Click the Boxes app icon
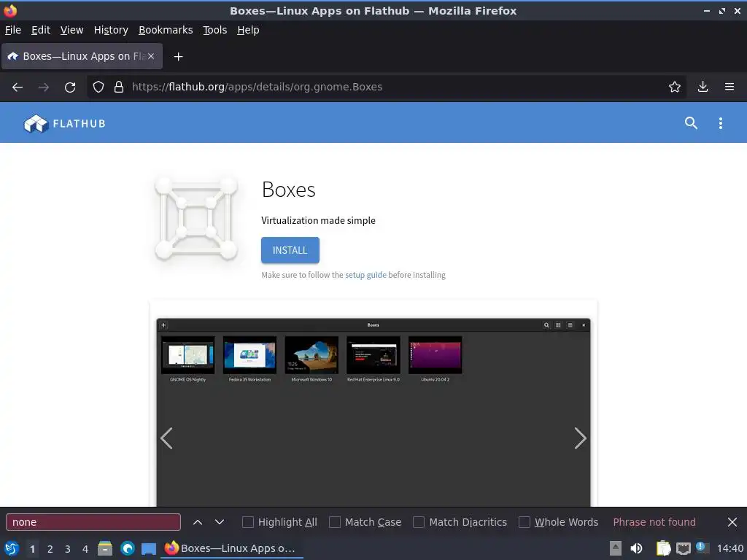Viewport: 747px width, 560px height. [x=196, y=219]
